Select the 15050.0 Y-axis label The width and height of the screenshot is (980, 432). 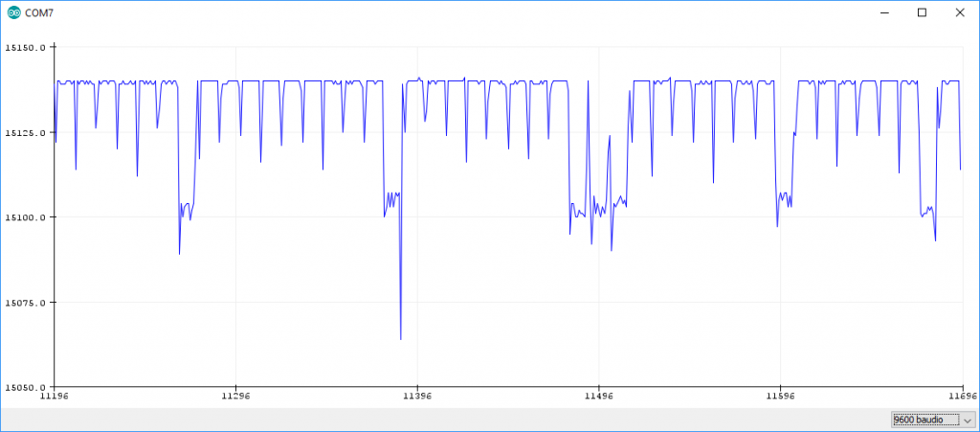[x=25, y=388]
